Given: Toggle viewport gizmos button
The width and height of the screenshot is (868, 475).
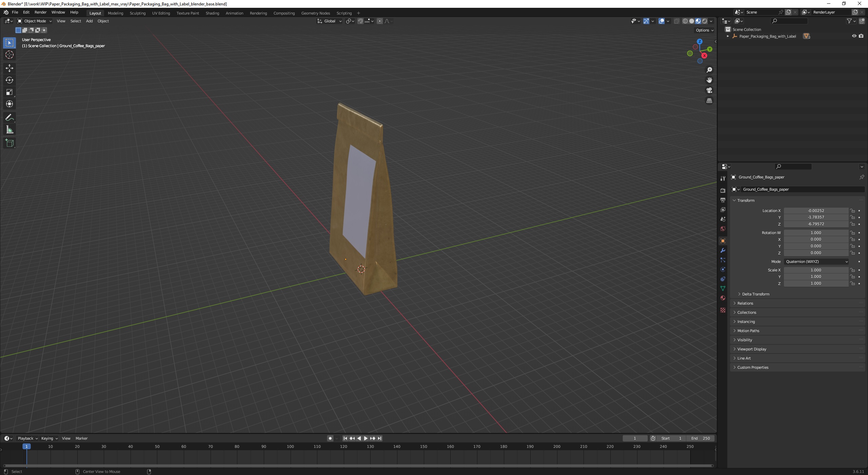Looking at the screenshot, I should coord(646,21).
